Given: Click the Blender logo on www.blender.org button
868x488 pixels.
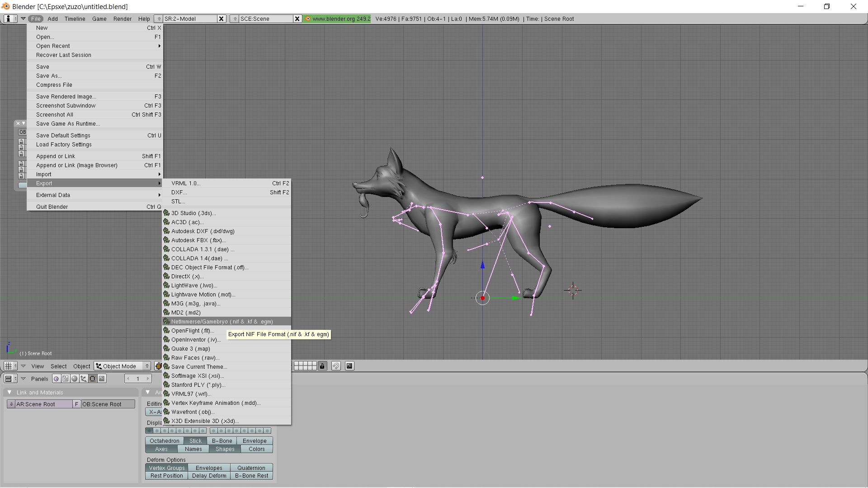Looking at the screenshot, I should pos(308,19).
